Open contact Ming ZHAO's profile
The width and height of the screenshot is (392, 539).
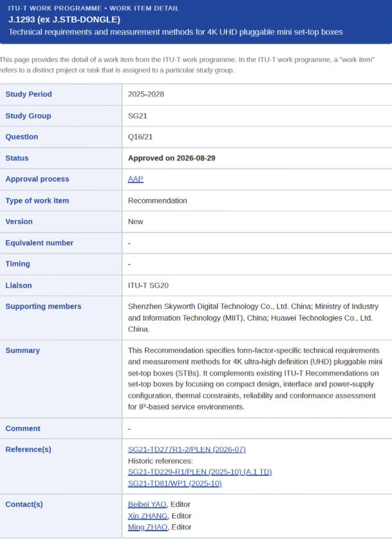[148, 527]
